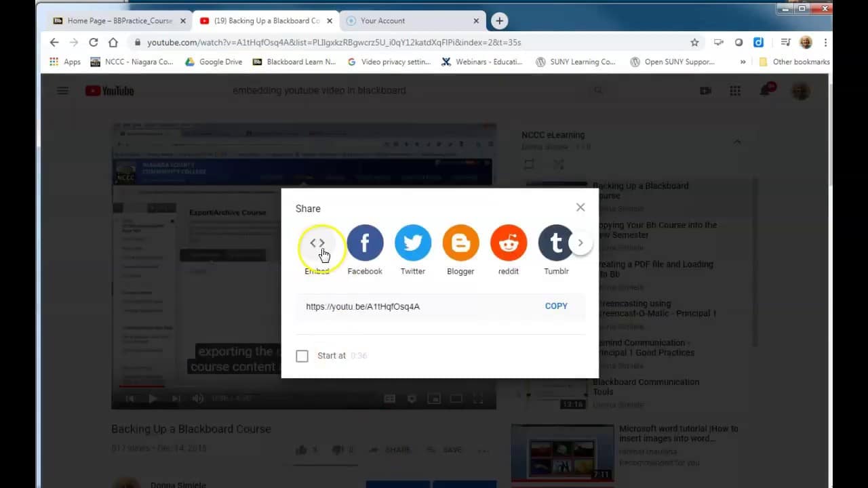Edit the Start at time value
This screenshot has height=488, width=868.
tap(359, 356)
